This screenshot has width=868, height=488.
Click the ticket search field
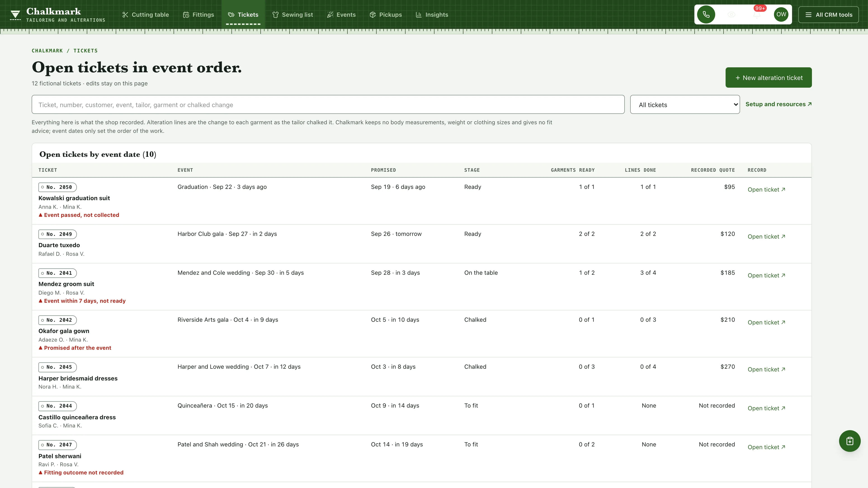coord(328,104)
